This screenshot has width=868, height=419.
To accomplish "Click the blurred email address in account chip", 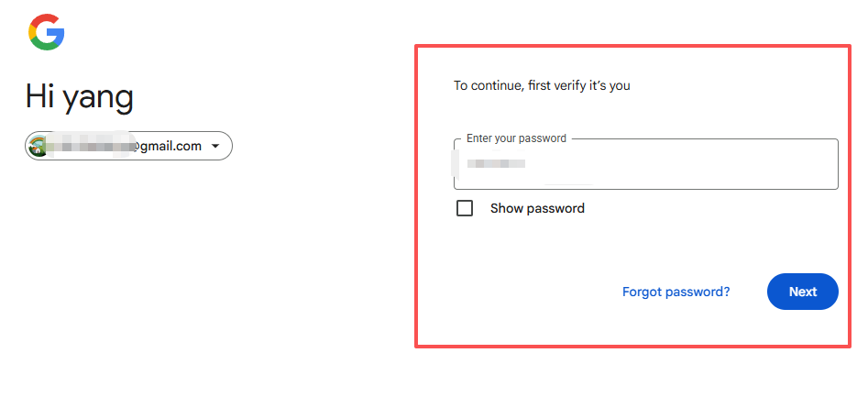I will pyautogui.click(x=87, y=146).
